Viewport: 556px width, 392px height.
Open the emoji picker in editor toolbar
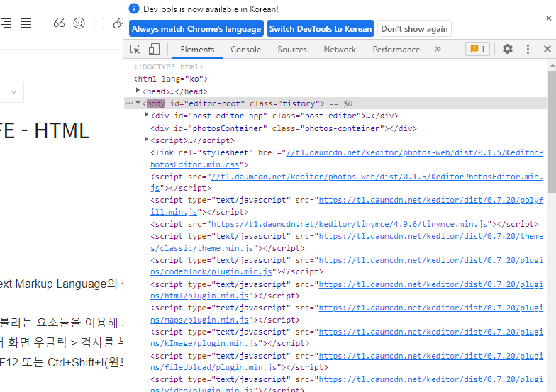pyautogui.click(x=79, y=23)
